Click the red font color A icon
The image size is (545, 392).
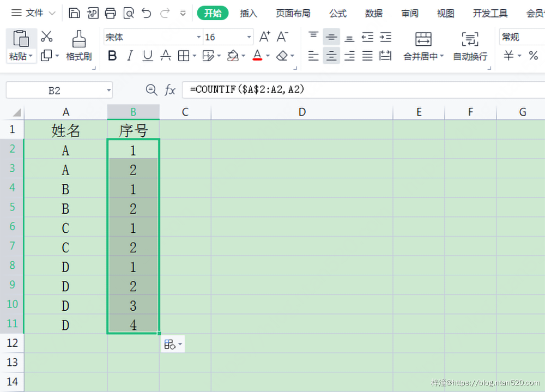click(257, 55)
